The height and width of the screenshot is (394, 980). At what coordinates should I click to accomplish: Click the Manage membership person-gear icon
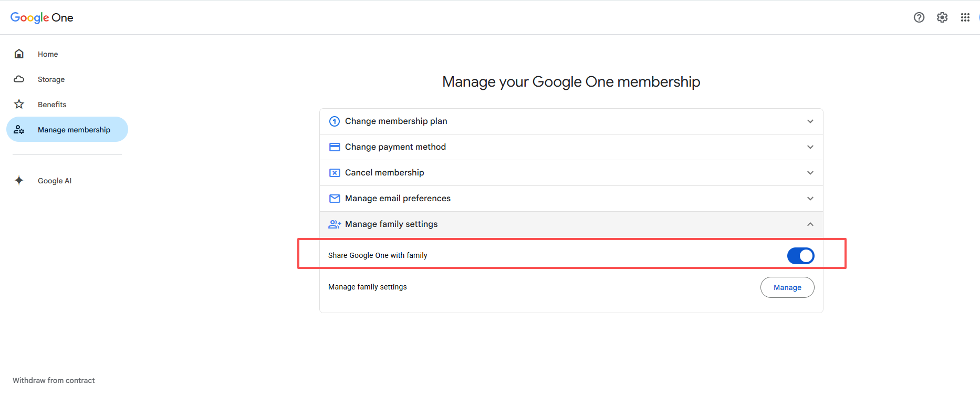[x=19, y=129]
